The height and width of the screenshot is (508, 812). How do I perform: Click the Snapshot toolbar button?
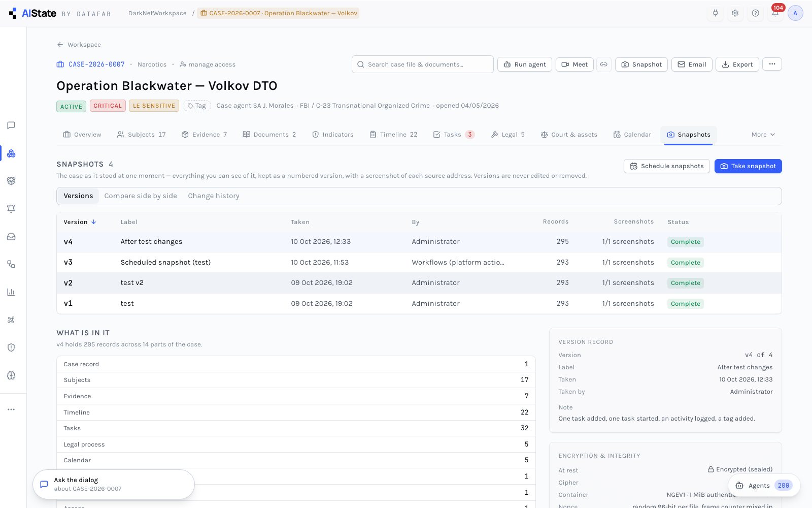pyautogui.click(x=641, y=65)
